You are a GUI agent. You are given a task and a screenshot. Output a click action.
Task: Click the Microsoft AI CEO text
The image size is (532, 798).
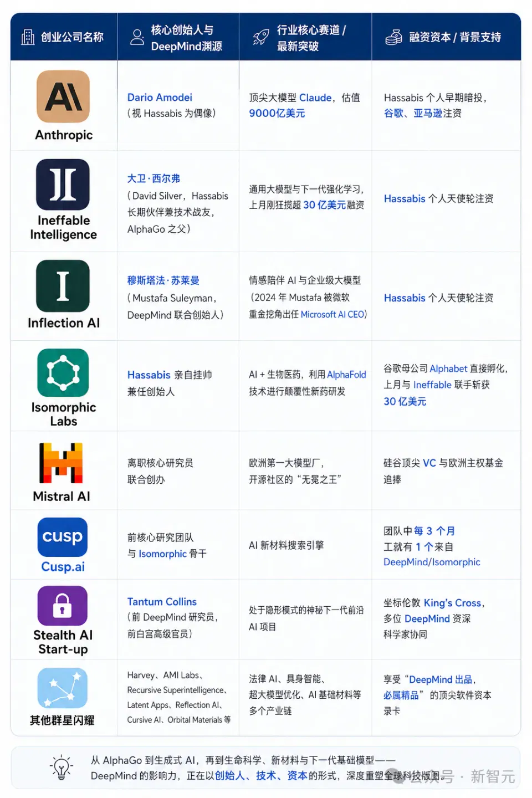click(332, 314)
